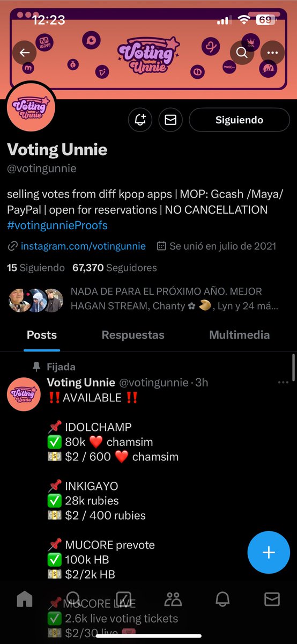Open the #votingunnieProofs hashtag link

coord(58,224)
